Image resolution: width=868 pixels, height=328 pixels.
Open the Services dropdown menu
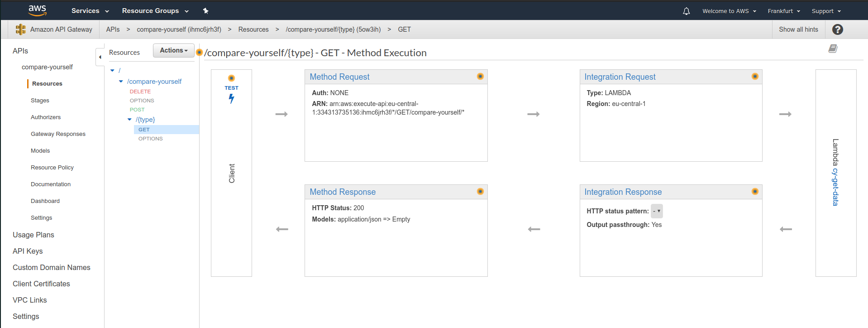[x=90, y=11]
